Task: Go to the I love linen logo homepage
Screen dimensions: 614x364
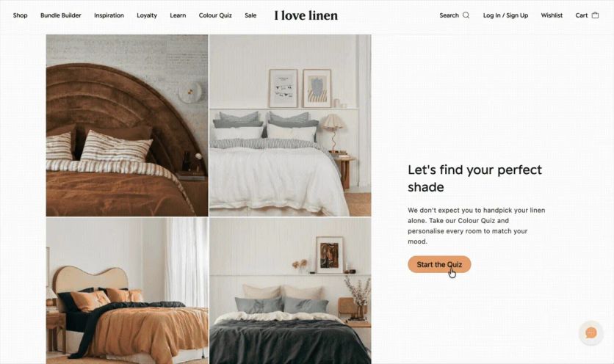Action: coord(306,15)
